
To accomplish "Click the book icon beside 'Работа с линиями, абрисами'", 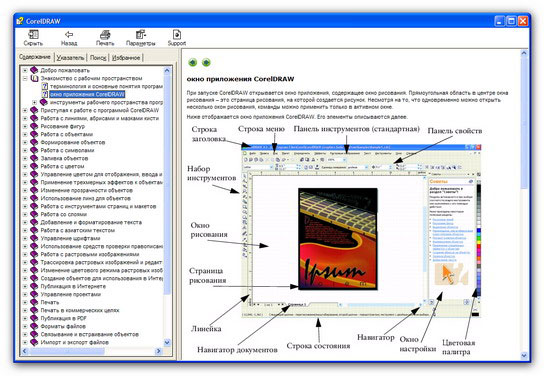I will click(34, 118).
